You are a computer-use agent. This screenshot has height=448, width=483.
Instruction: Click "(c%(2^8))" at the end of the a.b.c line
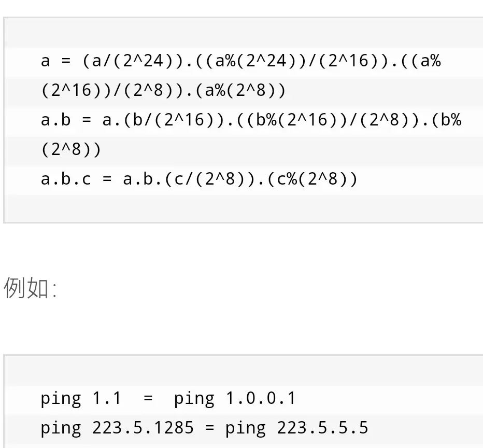point(312,179)
